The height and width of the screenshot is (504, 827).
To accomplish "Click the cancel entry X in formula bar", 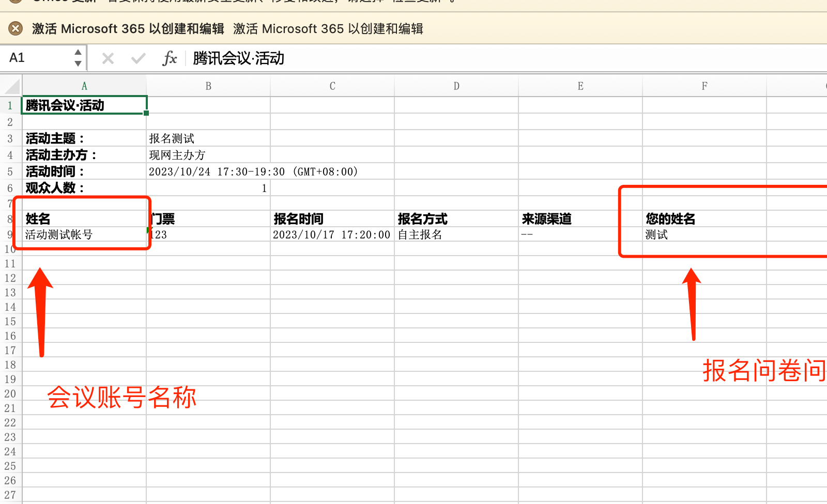I will (108, 58).
